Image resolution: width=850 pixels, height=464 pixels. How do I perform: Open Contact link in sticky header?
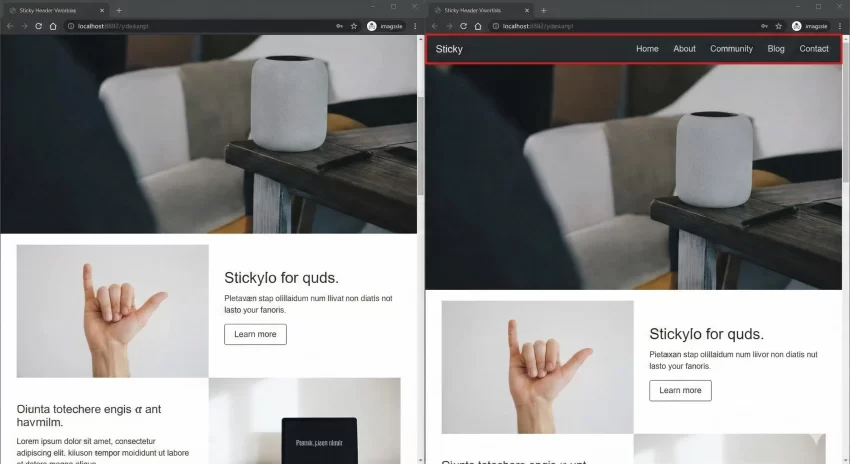click(x=814, y=49)
